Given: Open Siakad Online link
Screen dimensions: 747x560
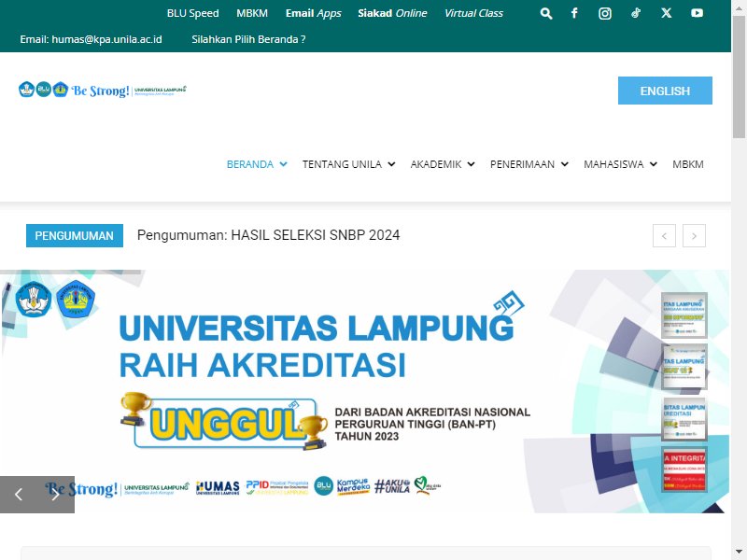Looking at the screenshot, I should [392, 13].
